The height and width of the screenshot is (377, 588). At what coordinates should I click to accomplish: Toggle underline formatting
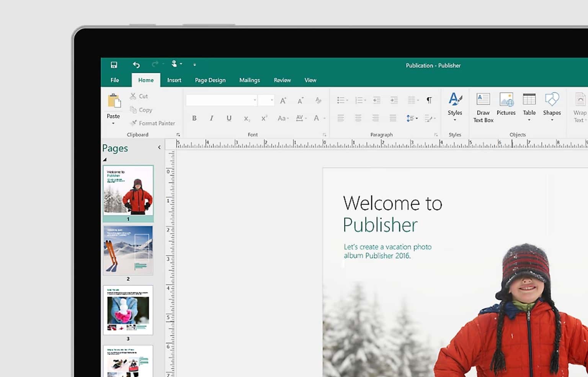pos(229,118)
